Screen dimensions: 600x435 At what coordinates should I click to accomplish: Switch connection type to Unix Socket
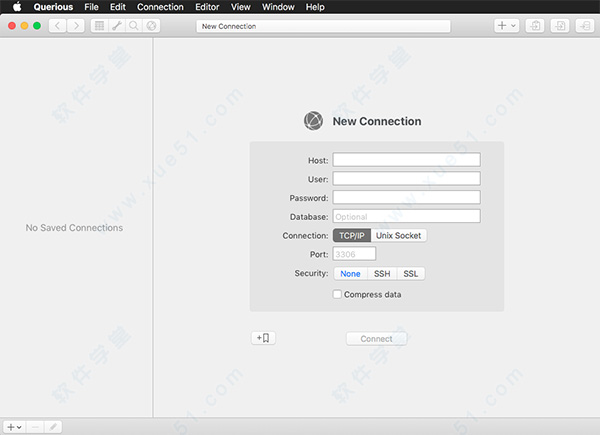pos(399,236)
